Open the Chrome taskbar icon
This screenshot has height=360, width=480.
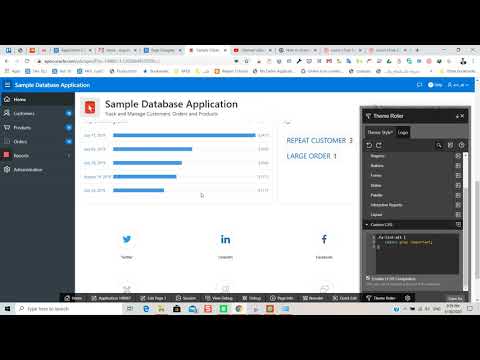pos(239,309)
